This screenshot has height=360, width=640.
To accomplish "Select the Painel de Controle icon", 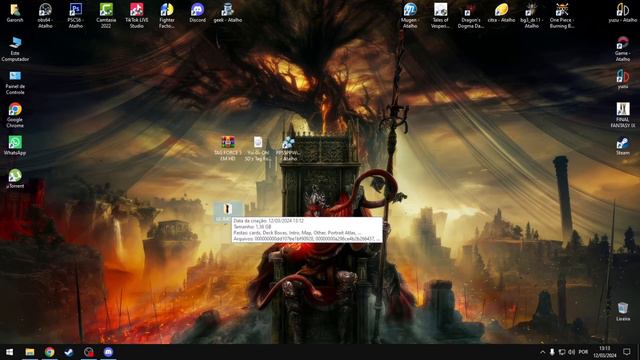I will click(x=15, y=82).
